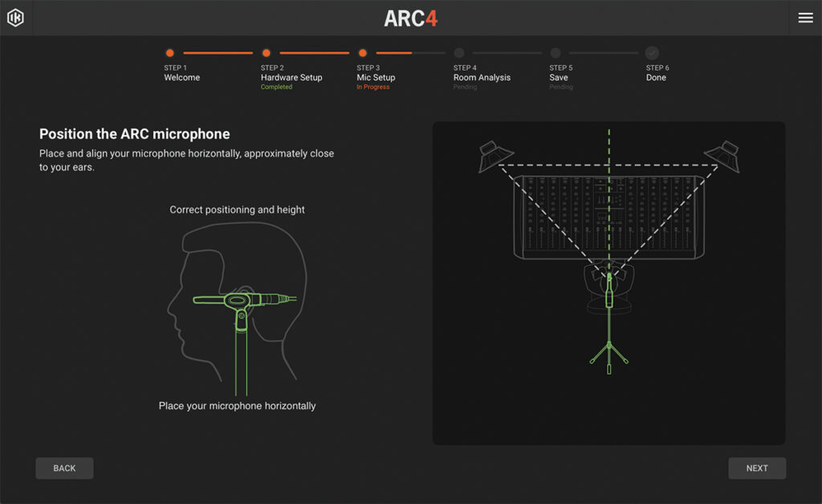The image size is (822, 504).
Task: Click the ARC4 title logo
Action: click(410, 18)
